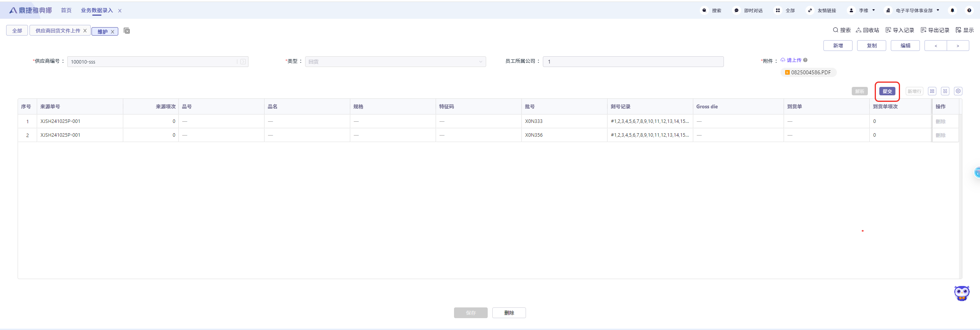This screenshot has height=330, width=980.
Task: Open the owl assistant mascot
Action: tap(962, 293)
